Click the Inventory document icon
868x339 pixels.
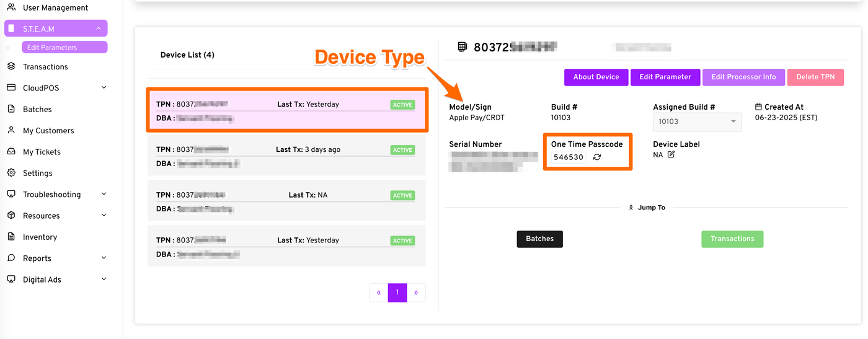11,237
